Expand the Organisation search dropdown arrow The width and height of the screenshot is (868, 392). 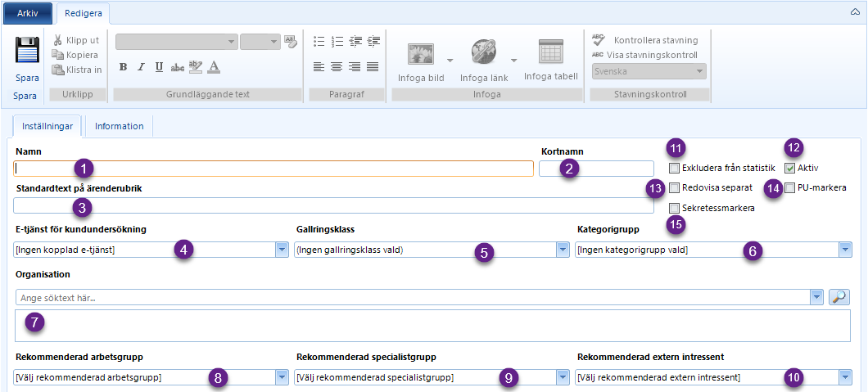point(816,297)
